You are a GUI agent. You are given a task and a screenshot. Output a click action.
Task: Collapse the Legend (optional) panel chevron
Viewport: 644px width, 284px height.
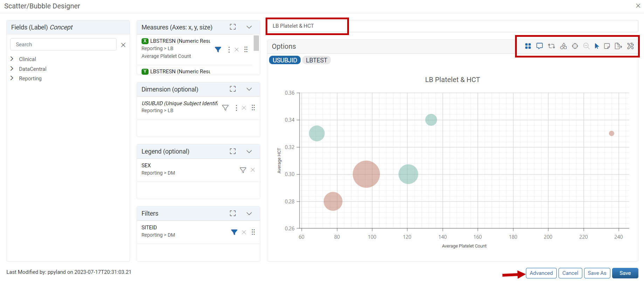pyautogui.click(x=249, y=151)
